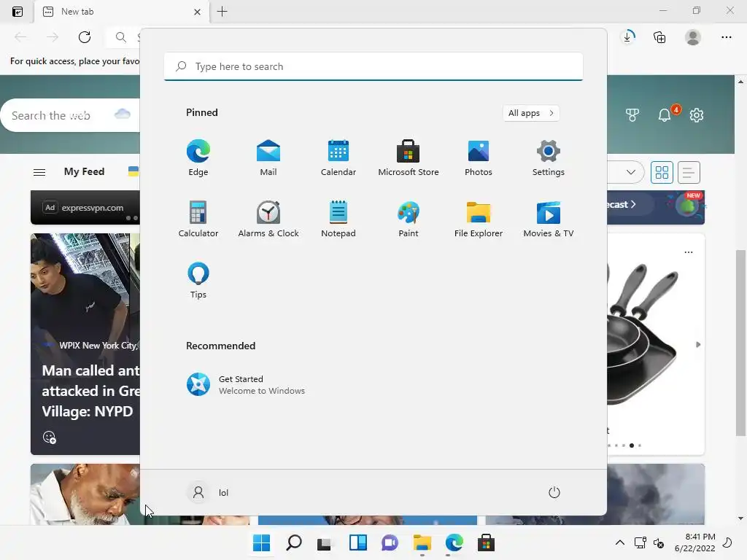Open notifications bell with 4 badge

(x=665, y=114)
